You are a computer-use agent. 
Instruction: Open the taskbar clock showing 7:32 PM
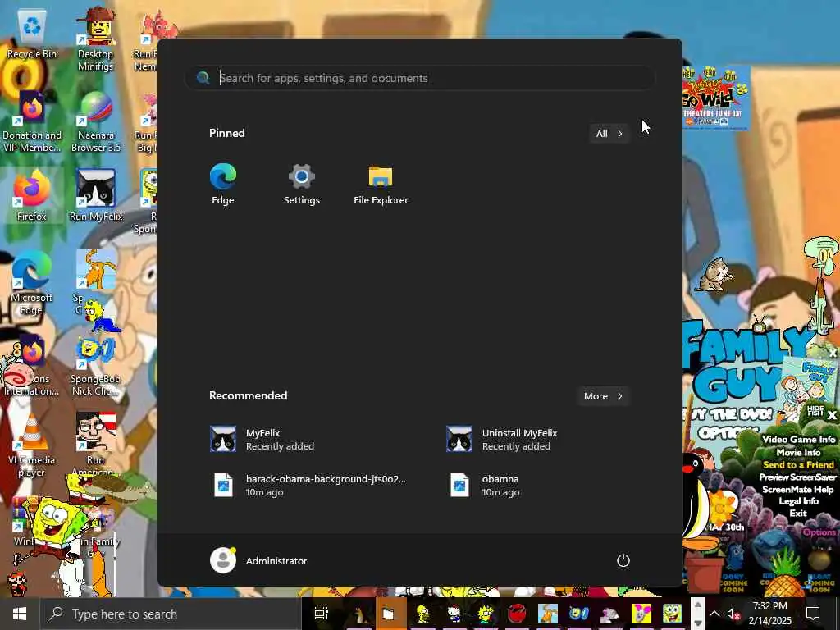(769, 614)
